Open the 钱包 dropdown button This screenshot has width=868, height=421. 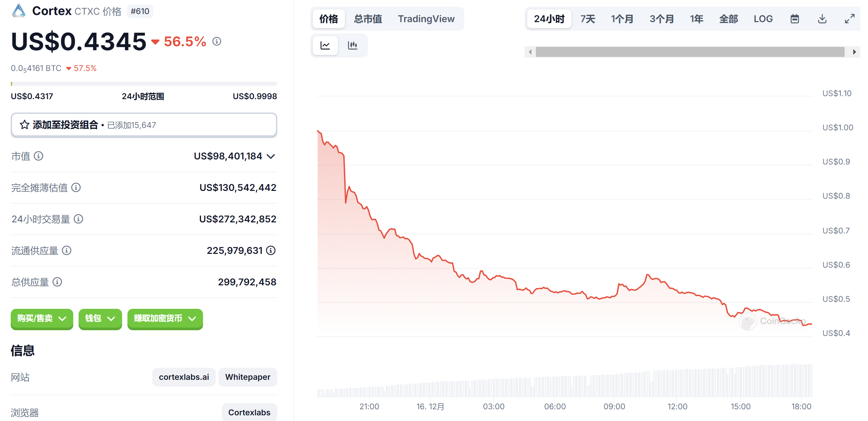click(x=100, y=319)
